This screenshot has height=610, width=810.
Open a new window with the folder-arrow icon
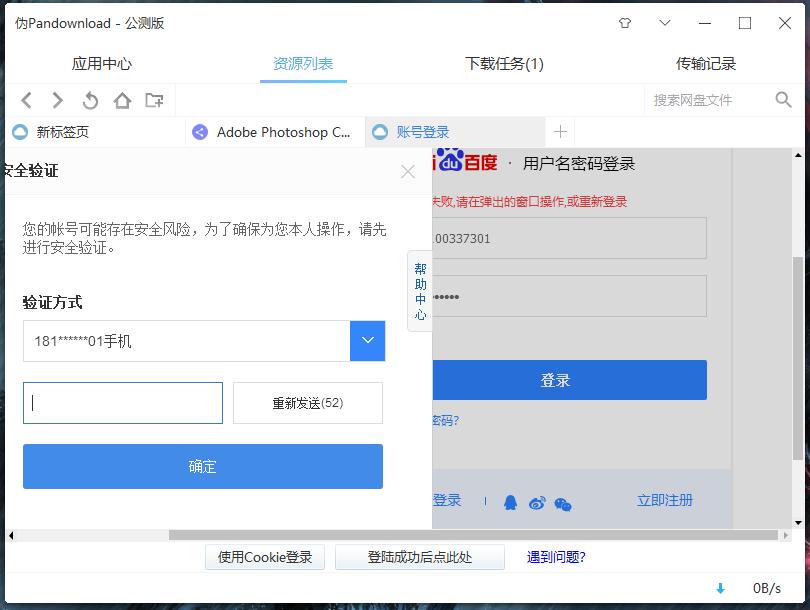click(x=152, y=100)
